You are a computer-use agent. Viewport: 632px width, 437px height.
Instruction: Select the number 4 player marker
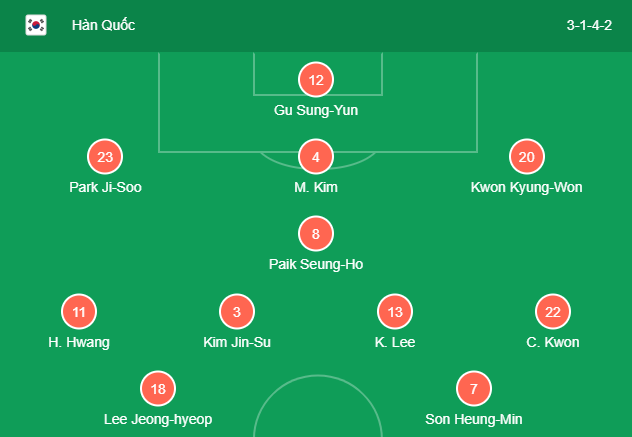point(316,157)
